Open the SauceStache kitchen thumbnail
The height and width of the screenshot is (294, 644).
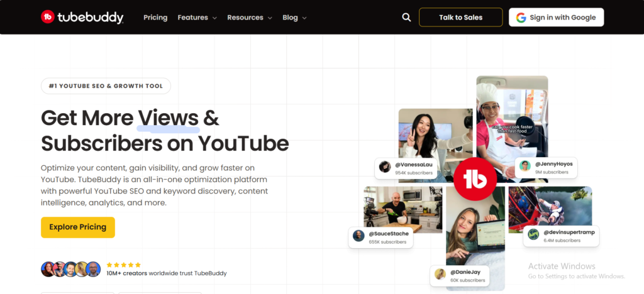point(403,210)
